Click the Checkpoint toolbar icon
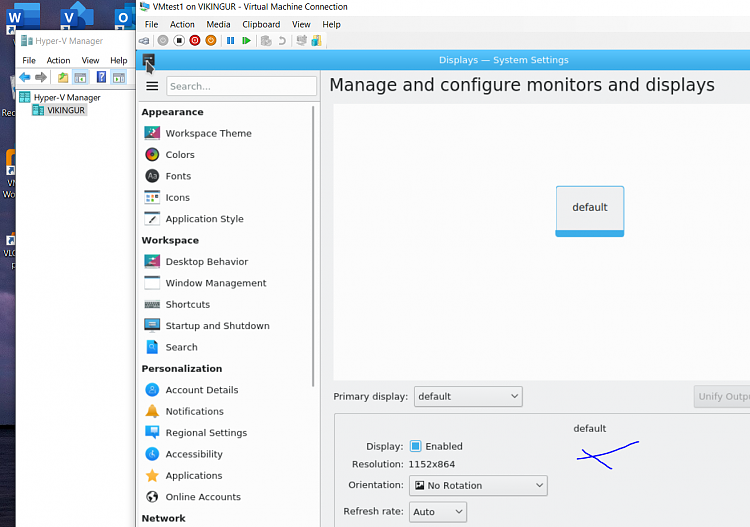 266,41
